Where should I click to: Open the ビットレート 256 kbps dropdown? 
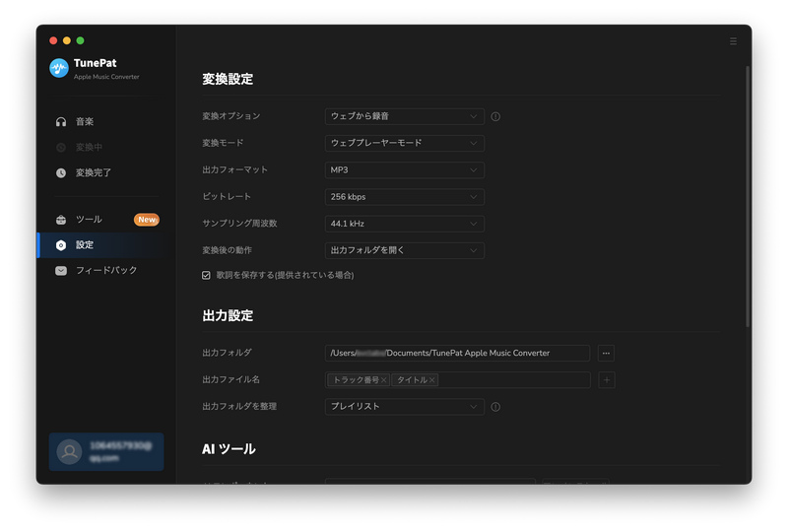405,197
